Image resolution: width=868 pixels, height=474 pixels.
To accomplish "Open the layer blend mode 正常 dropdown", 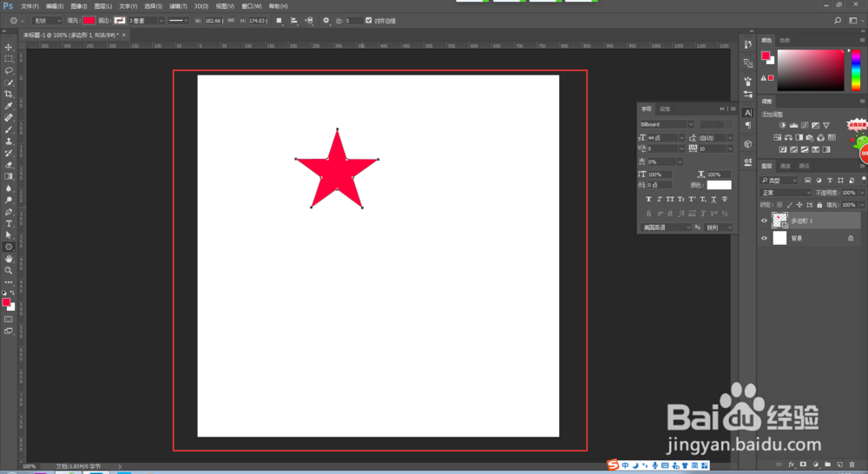I will (x=786, y=193).
